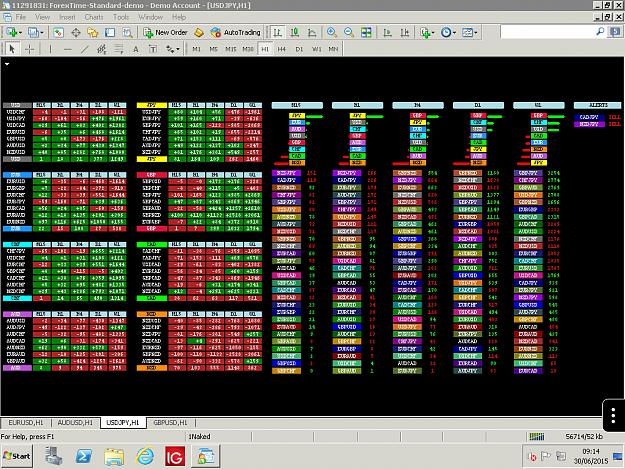
Task: Click the search magnifier icon
Action: [x=600, y=32]
